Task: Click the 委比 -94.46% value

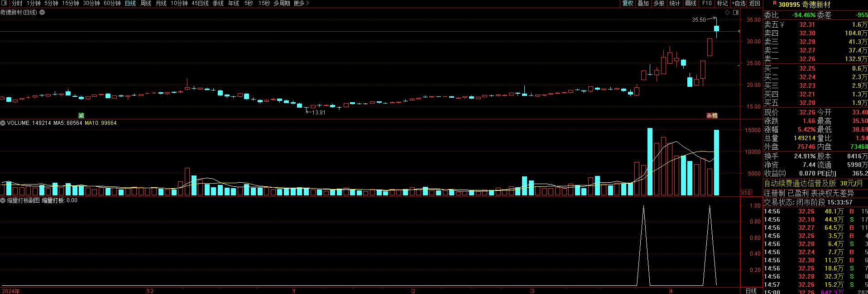Action: (804, 15)
